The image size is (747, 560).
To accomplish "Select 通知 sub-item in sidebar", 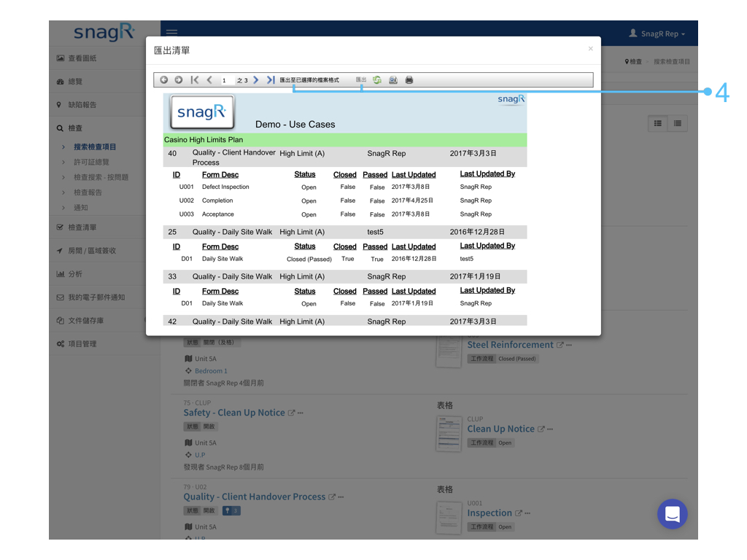I will 80,208.
